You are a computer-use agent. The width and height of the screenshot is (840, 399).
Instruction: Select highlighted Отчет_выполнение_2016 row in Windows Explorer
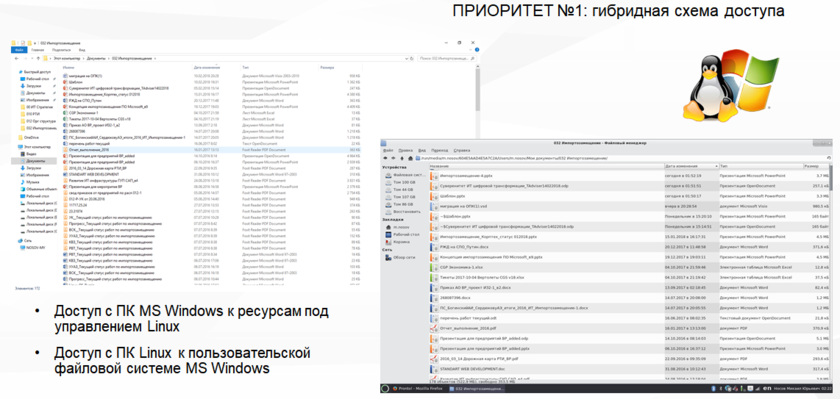212,150
